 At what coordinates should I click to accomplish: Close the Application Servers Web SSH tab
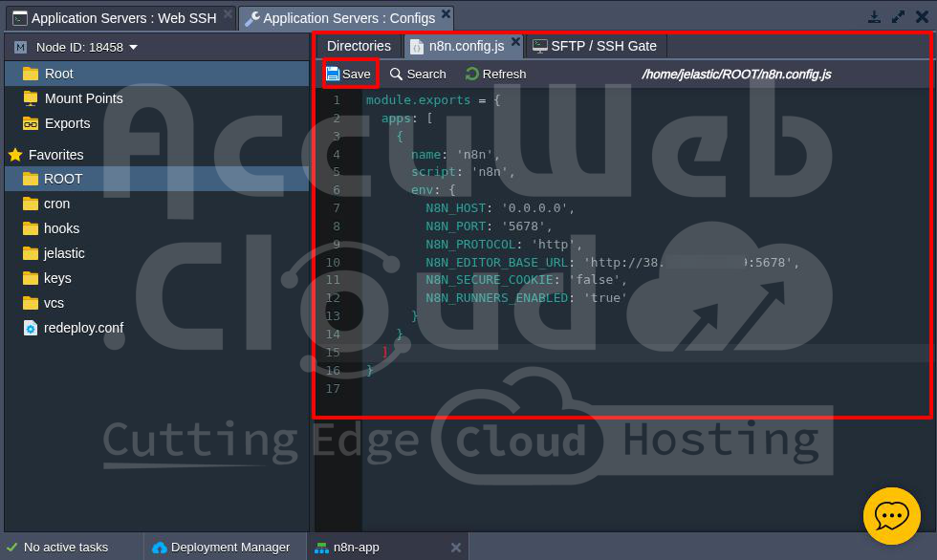click(x=228, y=14)
